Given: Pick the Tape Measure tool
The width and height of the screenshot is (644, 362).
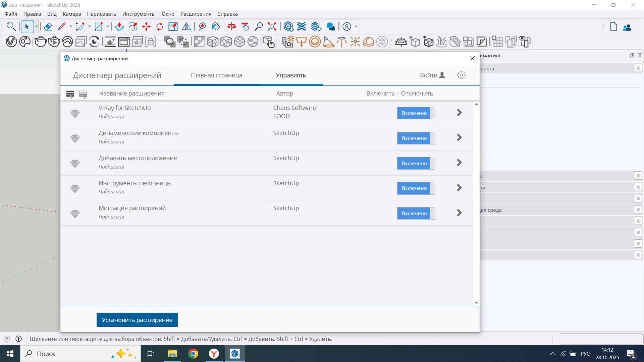Looking at the screenshot, I should click(202, 26).
